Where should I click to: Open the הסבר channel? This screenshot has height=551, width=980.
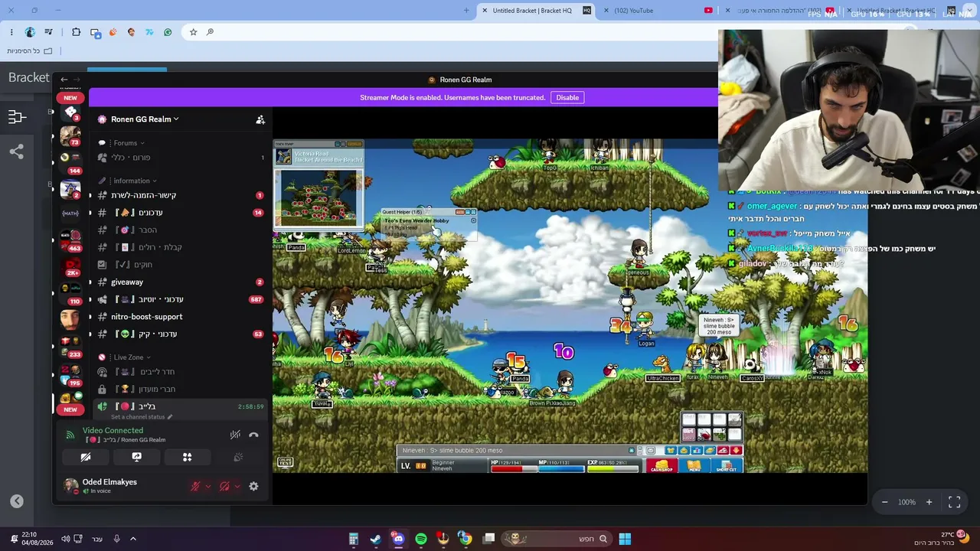click(x=179, y=230)
